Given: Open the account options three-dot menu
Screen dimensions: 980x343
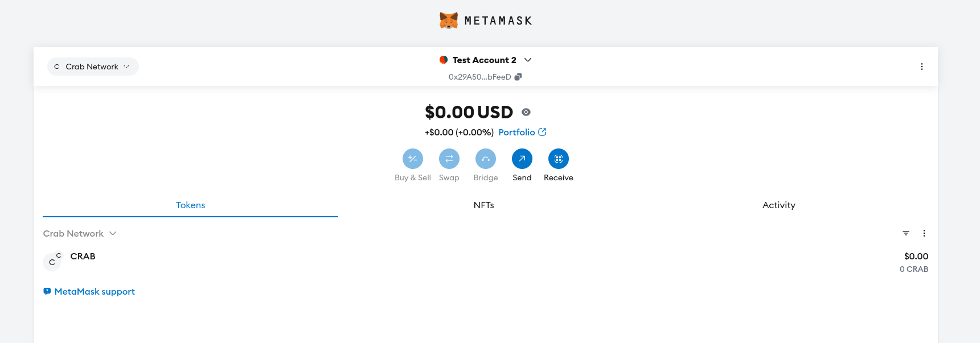Looking at the screenshot, I should [x=922, y=67].
